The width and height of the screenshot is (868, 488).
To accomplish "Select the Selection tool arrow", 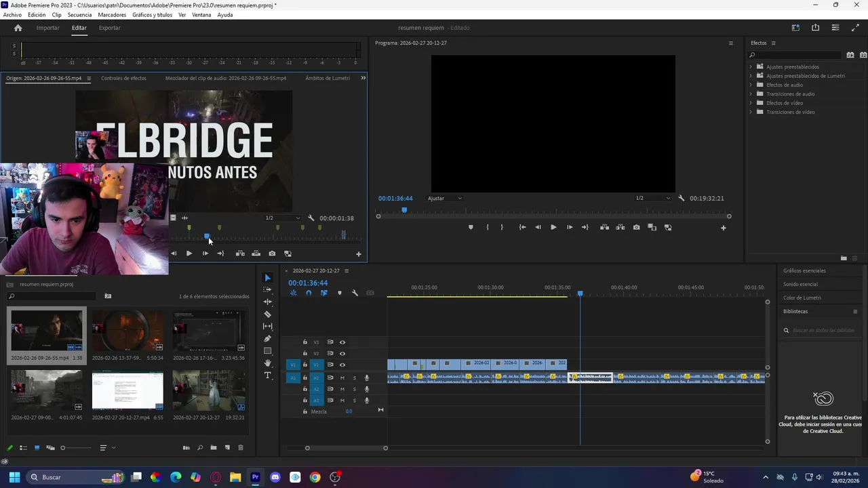I will click(267, 278).
